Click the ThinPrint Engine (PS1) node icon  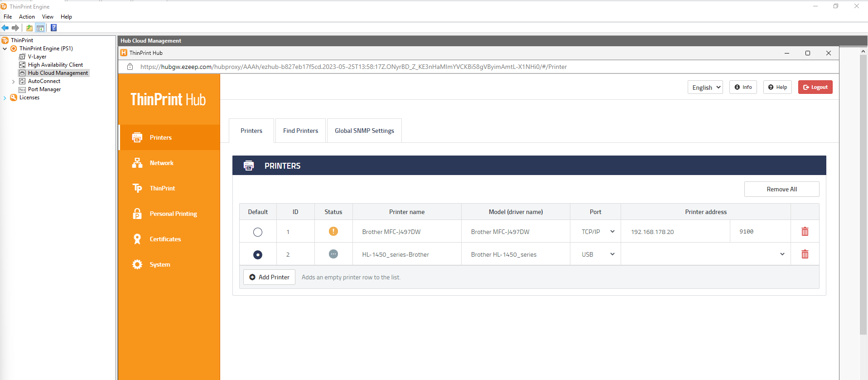click(x=14, y=49)
